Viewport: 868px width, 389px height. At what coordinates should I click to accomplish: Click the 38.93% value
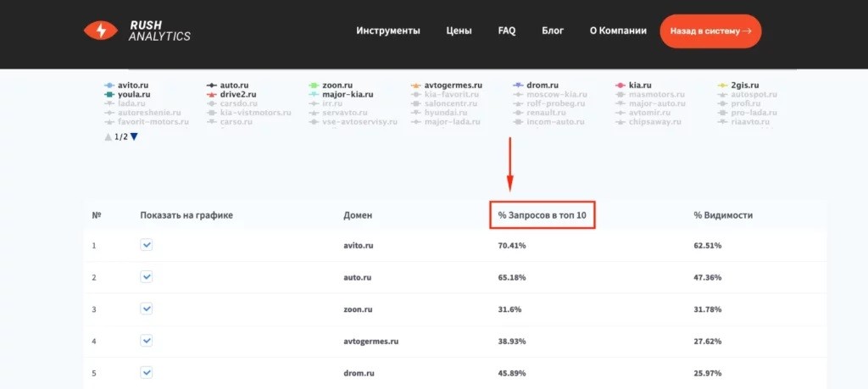(x=511, y=342)
